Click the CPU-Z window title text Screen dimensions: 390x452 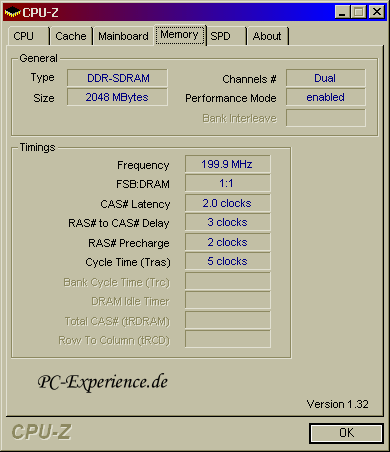tap(40, 12)
